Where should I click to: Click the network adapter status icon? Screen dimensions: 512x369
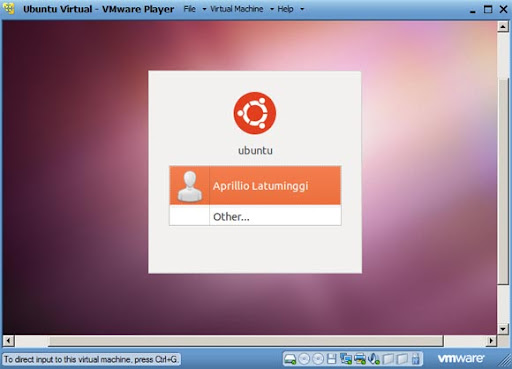(x=346, y=359)
